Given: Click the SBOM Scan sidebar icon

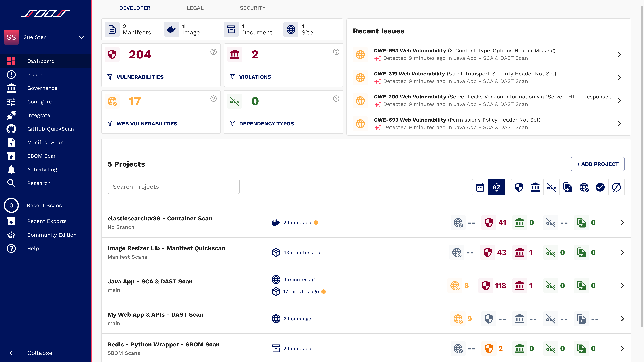Looking at the screenshot, I should pos(11,156).
